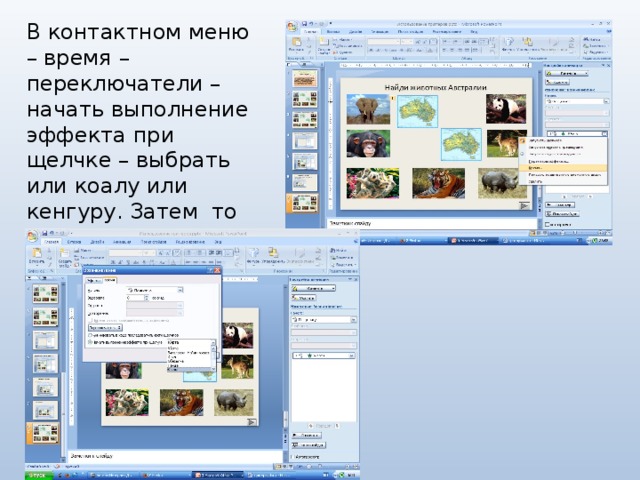Click Shapes (Фигуры) icon in upper screenshot's ribbon

[508, 44]
